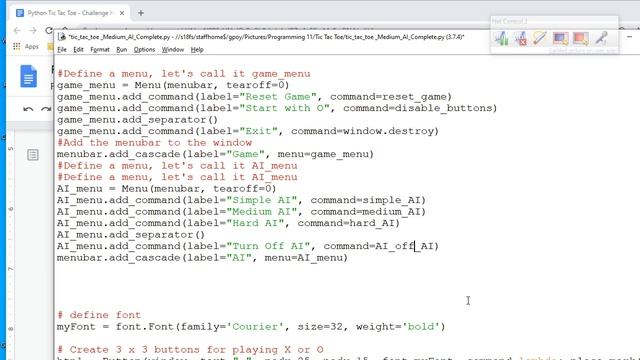Minimize the IDLE editor window
Screen dimensions: 640x360
pos(629,37)
